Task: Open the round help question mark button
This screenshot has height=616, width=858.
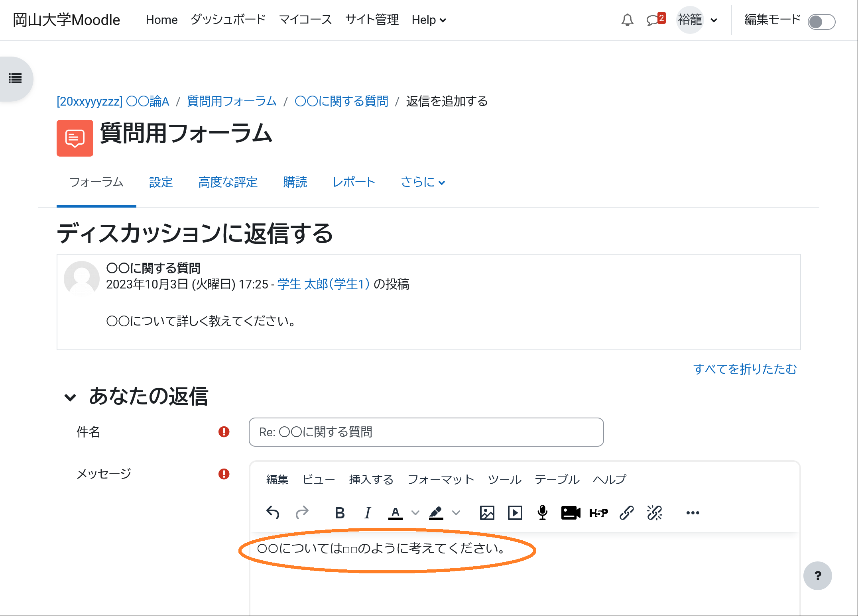Action: click(x=818, y=576)
